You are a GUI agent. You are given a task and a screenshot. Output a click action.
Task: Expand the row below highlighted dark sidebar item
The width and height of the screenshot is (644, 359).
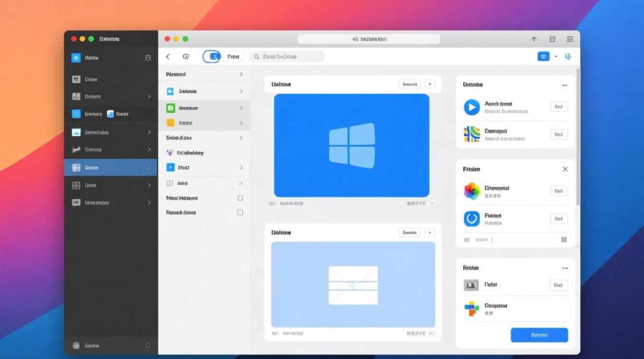149,185
